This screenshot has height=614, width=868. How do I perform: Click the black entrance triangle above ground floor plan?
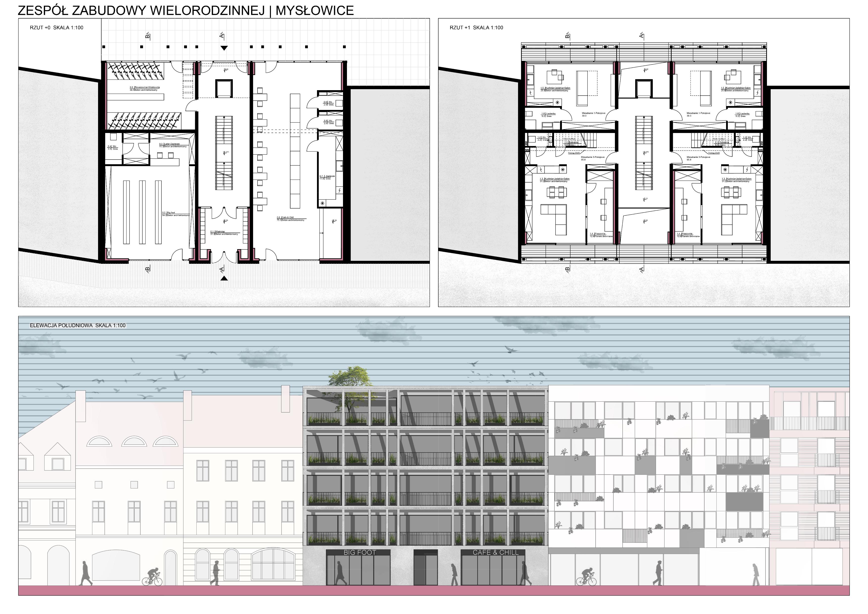[224, 48]
